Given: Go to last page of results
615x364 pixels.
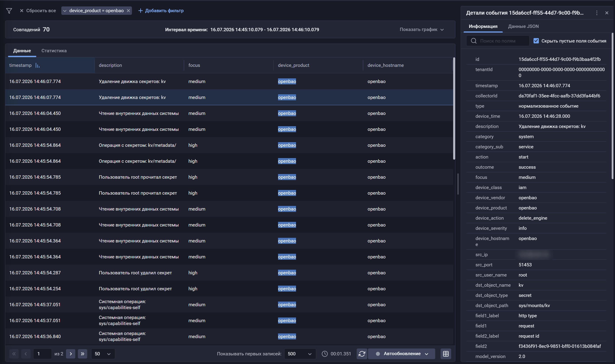Looking at the screenshot, I should point(82,354).
